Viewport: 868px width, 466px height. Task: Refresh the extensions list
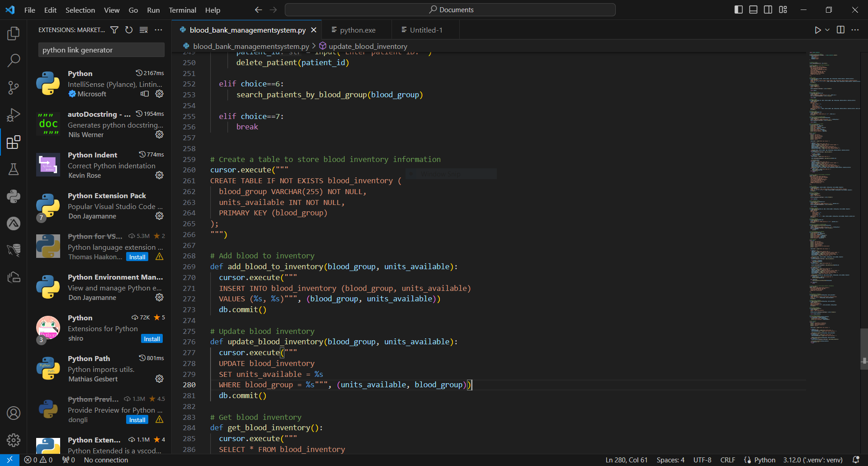(129, 30)
